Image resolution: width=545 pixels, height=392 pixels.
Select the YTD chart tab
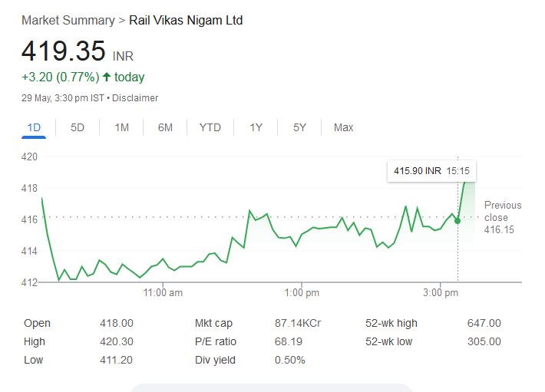pyautogui.click(x=210, y=127)
